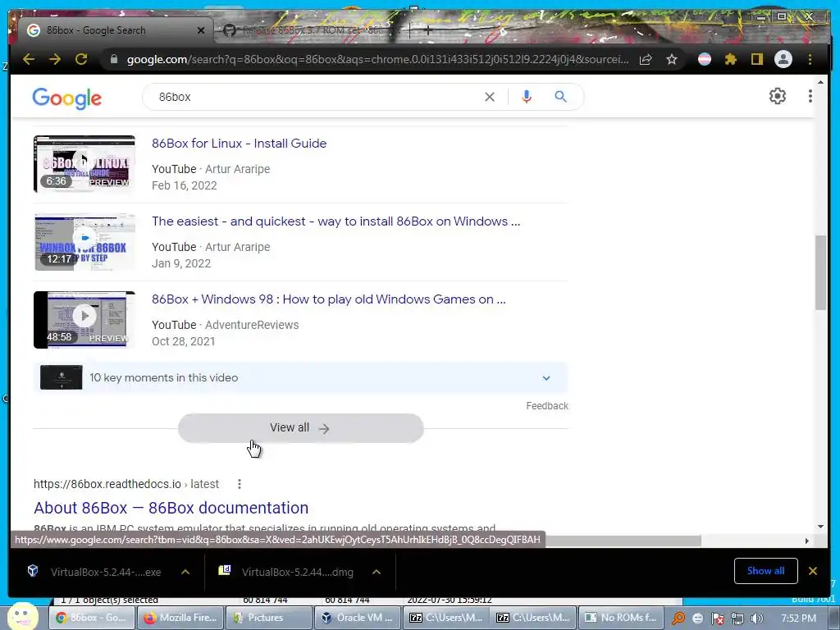Click the volume speaker tray icon
The height and width of the screenshot is (630, 840).
(x=757, y=619)
